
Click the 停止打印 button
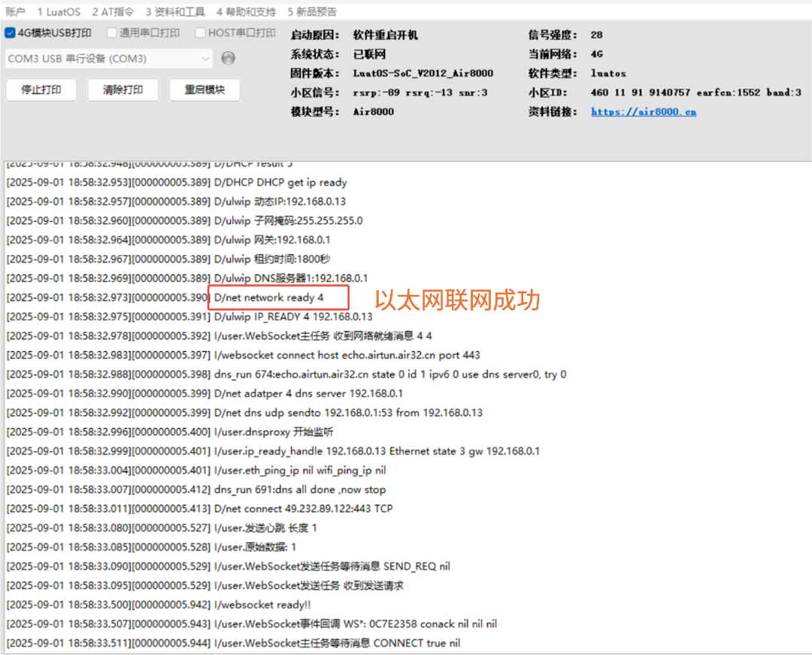click(41, 89)
